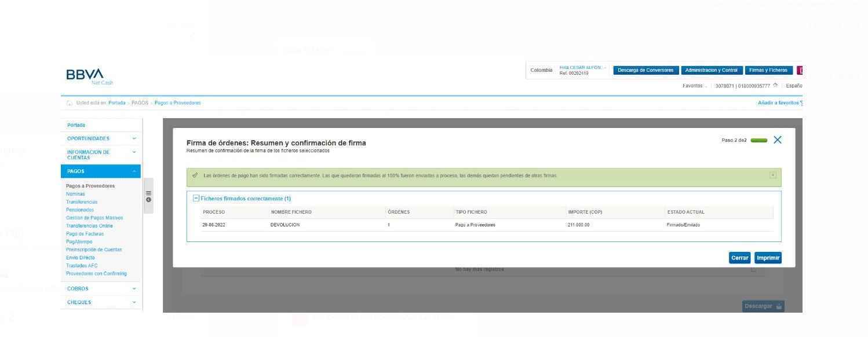This screenshot has height=337, width=868.
Task: Expand the COBROS sidebar section
Action: (x=134, y=288)
